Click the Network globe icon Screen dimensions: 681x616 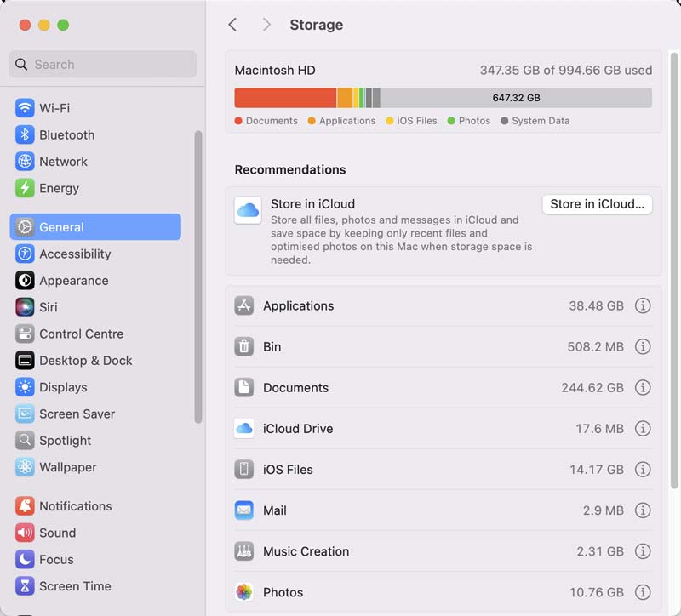point(25,162)
